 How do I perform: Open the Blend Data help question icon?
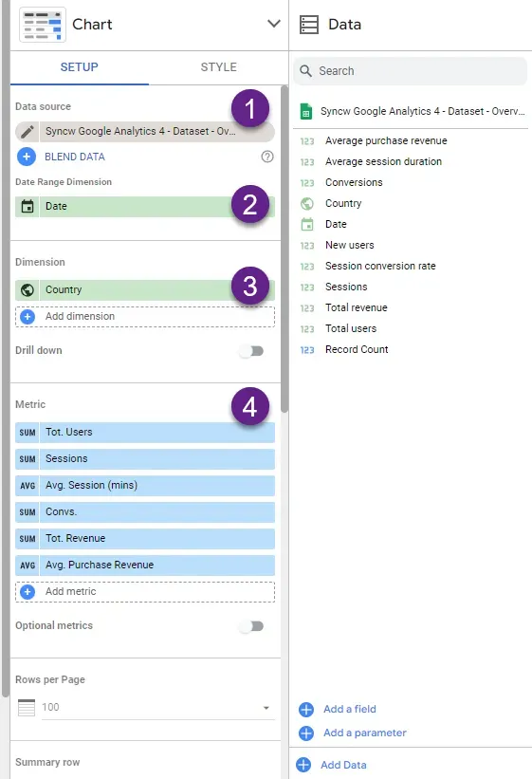[x=267, y=157]
